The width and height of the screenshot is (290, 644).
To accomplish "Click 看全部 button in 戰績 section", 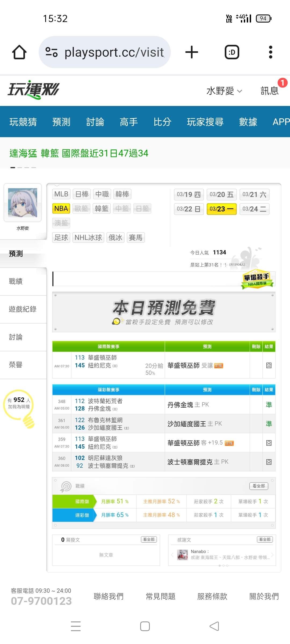I will (x=259, y=486).
